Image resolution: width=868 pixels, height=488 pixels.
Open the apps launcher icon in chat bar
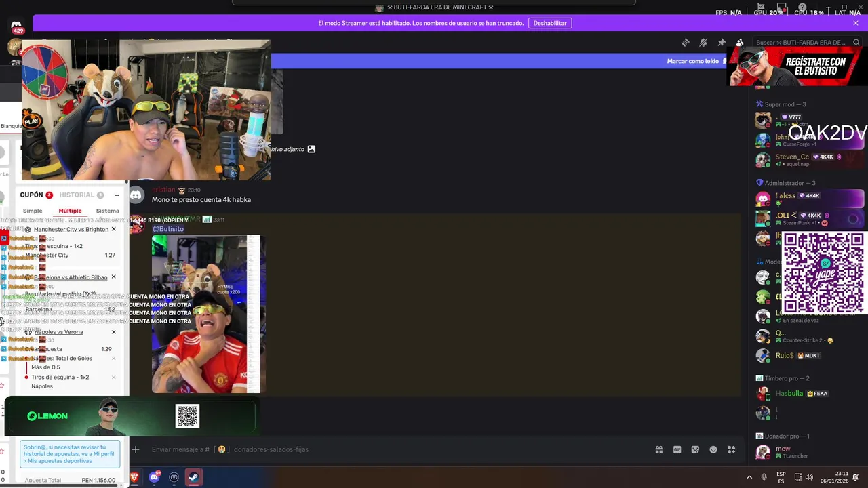pyautogui.click(x=732, y=449)
